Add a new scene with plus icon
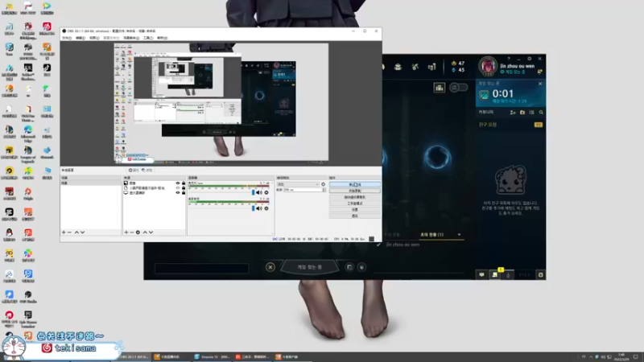 [64, 232]
